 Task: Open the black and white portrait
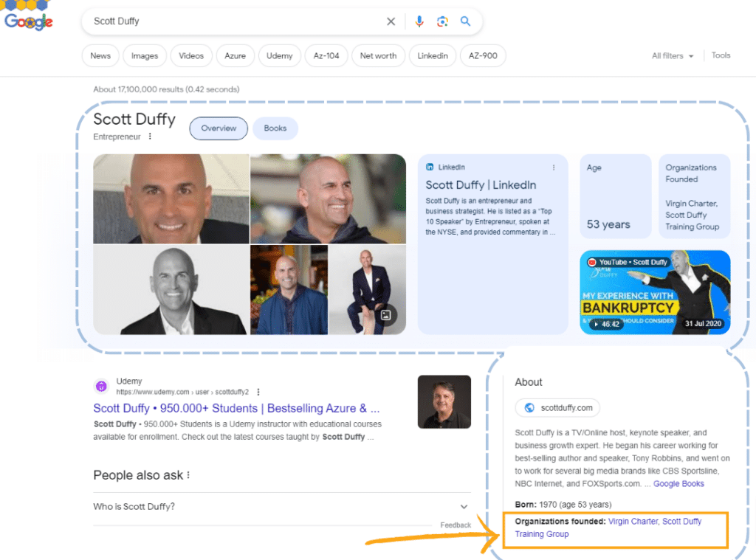pos(171,290)
